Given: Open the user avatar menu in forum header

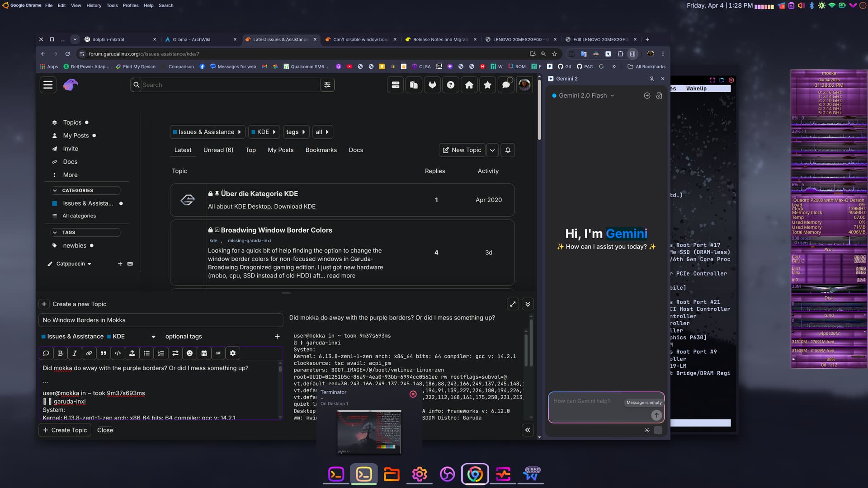Looking at the screenshot, I should tap(524, 85).
